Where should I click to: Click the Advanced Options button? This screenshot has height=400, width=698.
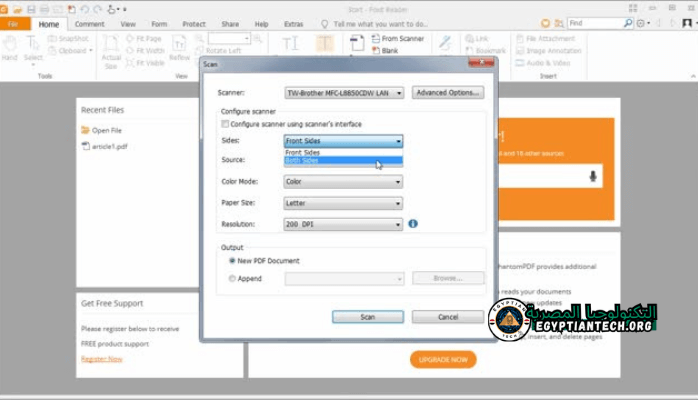[x=447, y=93]
